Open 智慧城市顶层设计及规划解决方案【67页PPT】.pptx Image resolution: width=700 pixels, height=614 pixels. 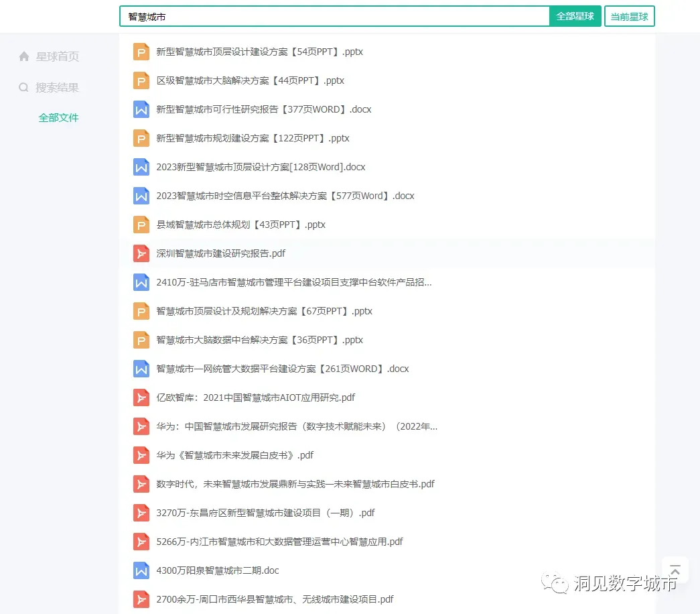pos(265,311)
